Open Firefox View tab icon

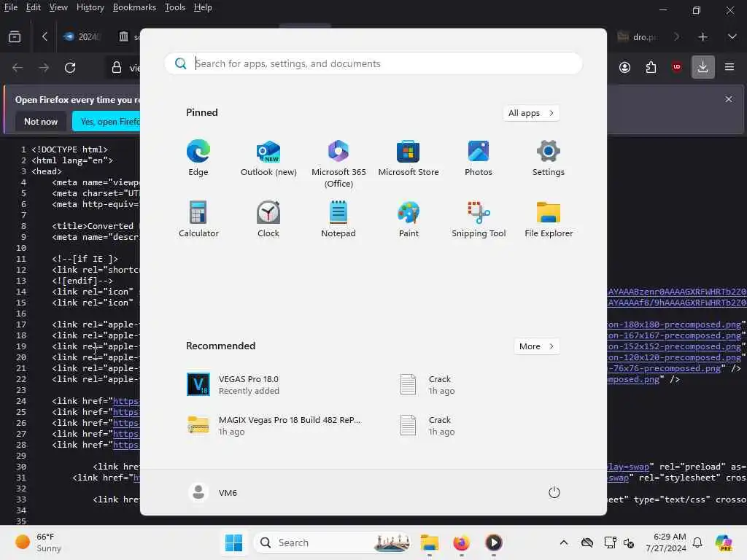click(15, 36)
